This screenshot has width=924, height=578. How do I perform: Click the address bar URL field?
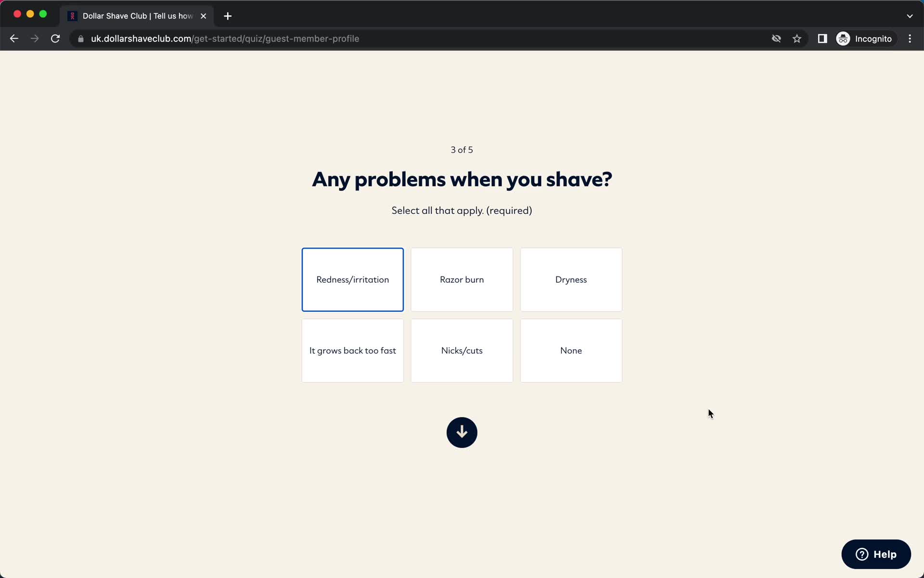(225, 39)
